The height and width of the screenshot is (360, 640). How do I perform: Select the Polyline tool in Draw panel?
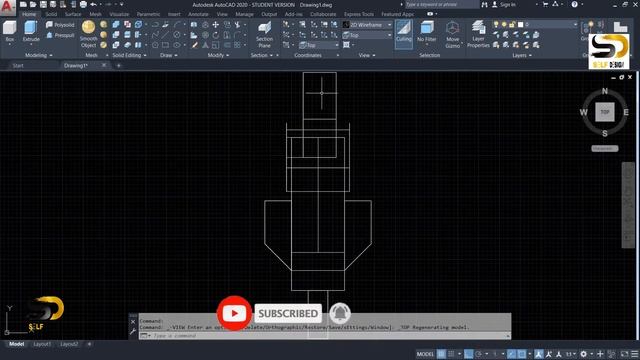tap(155, 25)
